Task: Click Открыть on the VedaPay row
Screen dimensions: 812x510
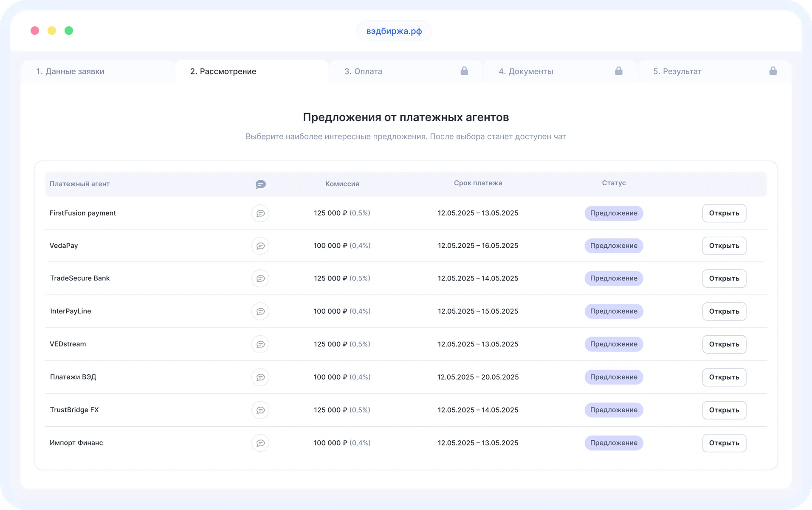Action: click(725, 246)
